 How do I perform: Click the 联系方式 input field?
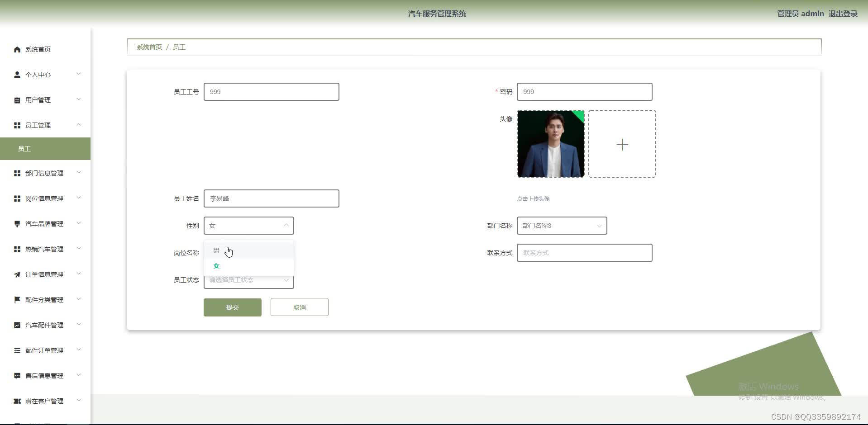tap(585, 253)
